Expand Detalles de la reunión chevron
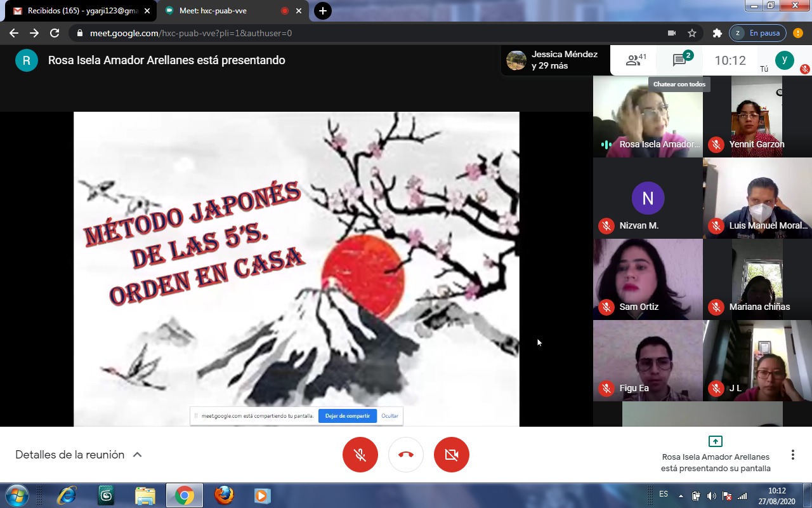Screen dimensions: 812x508 (137, 455)
